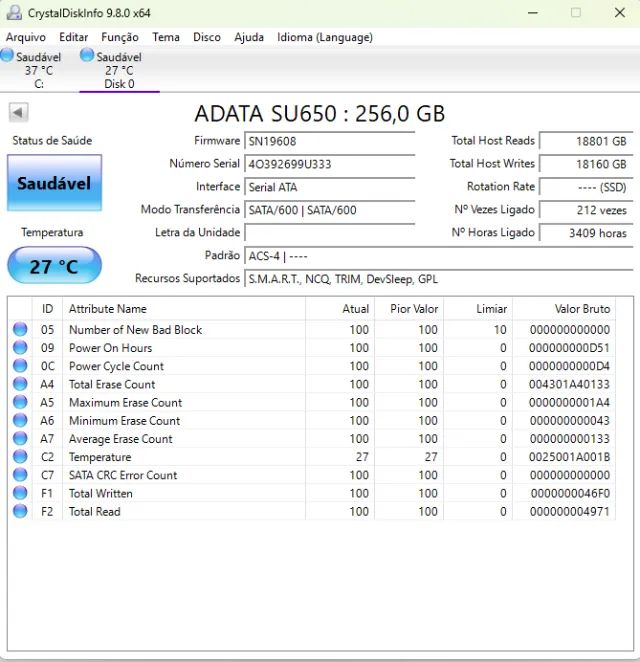This screenshot has height=662, width=640.
Task: Open the Ajuda menu
Action: click(x=249, y=37)
